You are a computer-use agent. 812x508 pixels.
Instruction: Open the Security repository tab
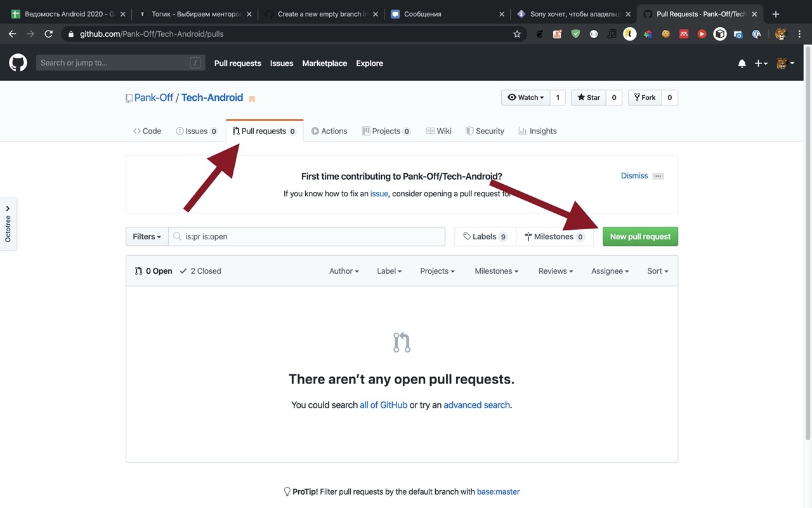(x=485, y=131)
